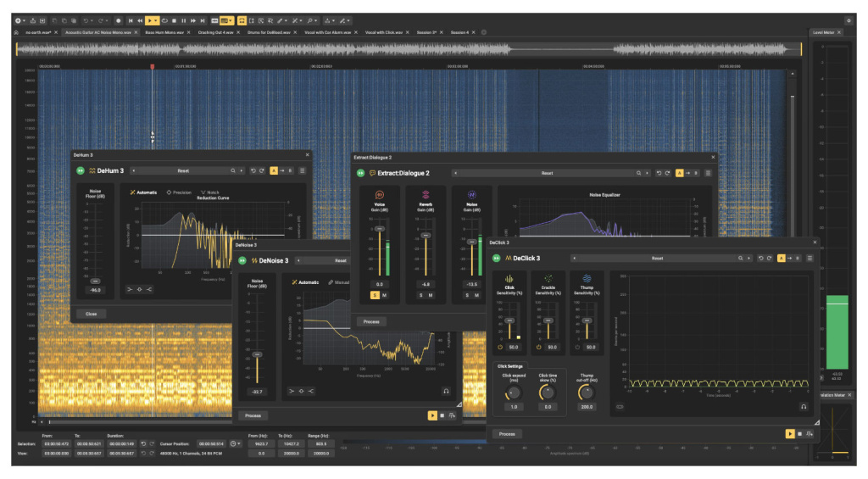The width and height of the screenshot is (868, 479).
Task: Toggle bypass on the DeClick 3 plugin
Action: pyautogui.click(x=497, y=258)
